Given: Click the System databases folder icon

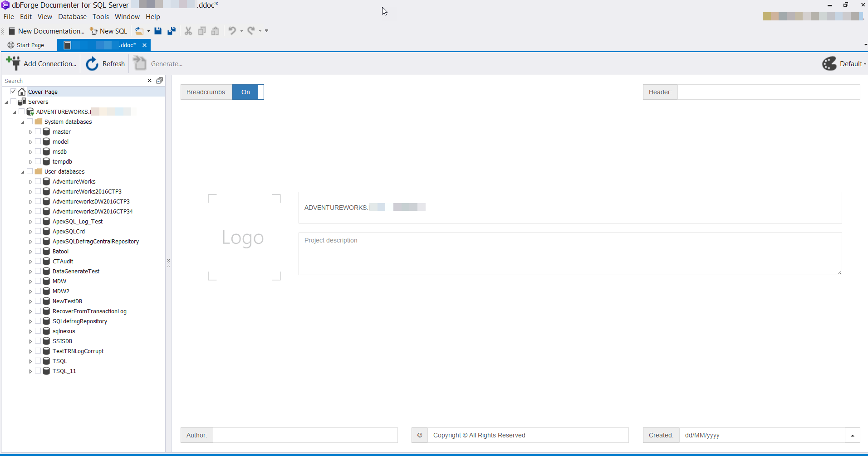Looking at the screenshot, I should pos(38,121).
